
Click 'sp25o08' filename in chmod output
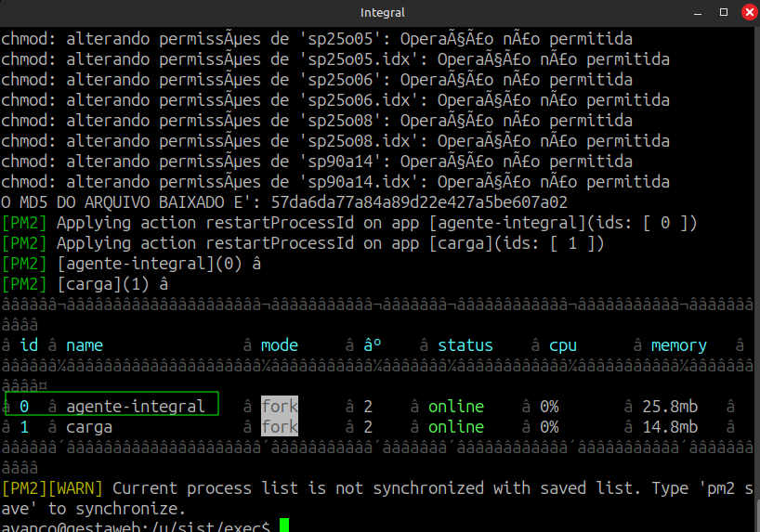340,120
